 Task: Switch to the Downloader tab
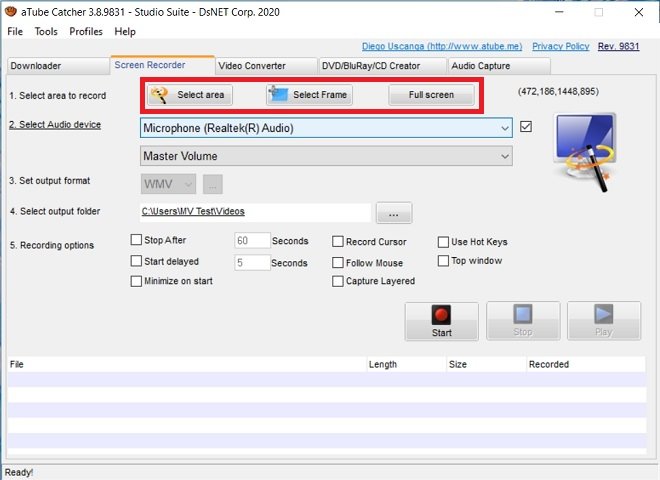tap(59, 66)
